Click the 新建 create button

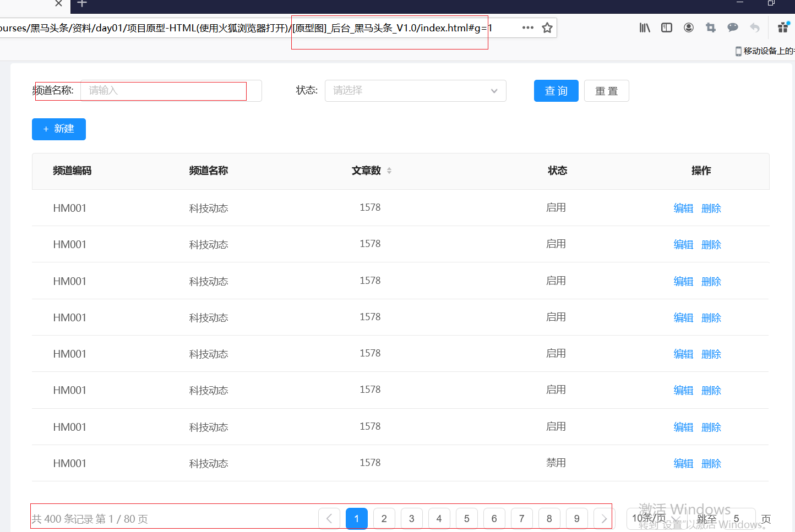point(59,129)
